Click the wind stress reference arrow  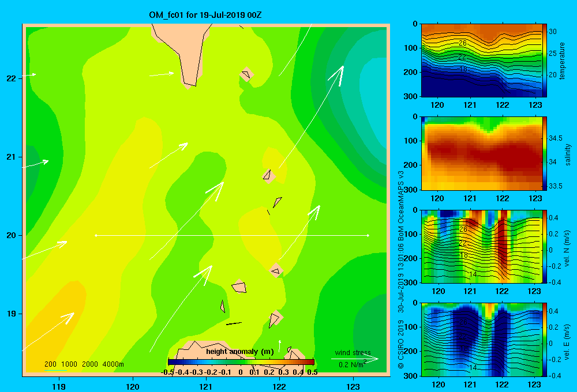click(x=355, y=359)
